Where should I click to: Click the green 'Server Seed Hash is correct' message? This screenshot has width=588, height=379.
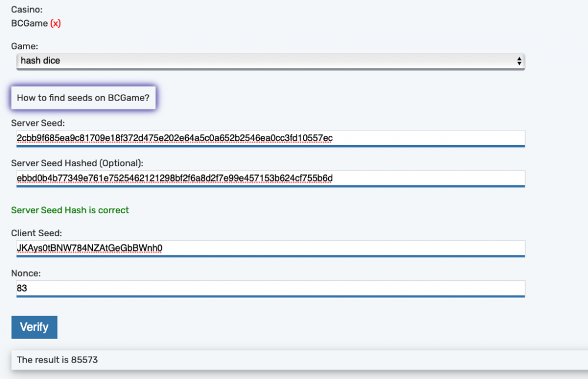click(70, 210)
